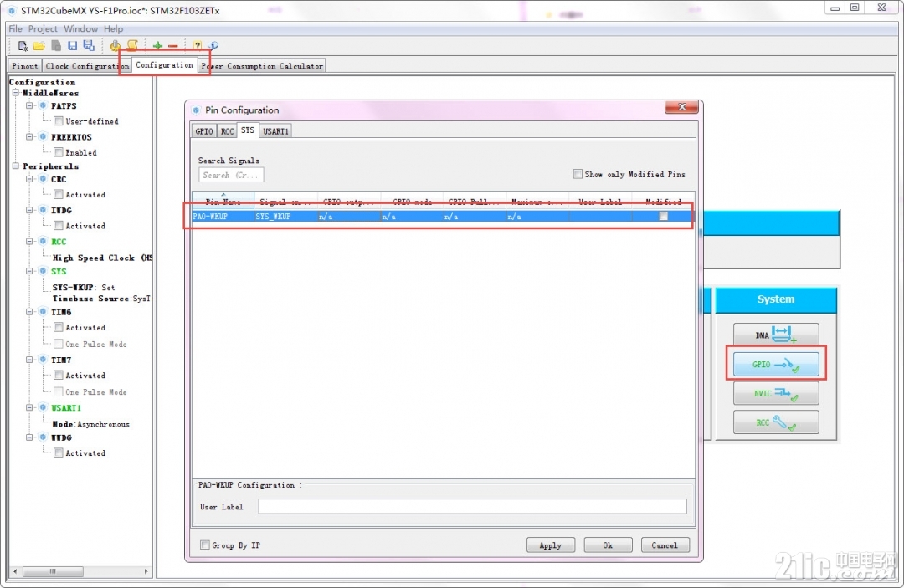The image size is (904, 588).
Task: Click the Search Signals input field
Action: [x=231, y=175]
